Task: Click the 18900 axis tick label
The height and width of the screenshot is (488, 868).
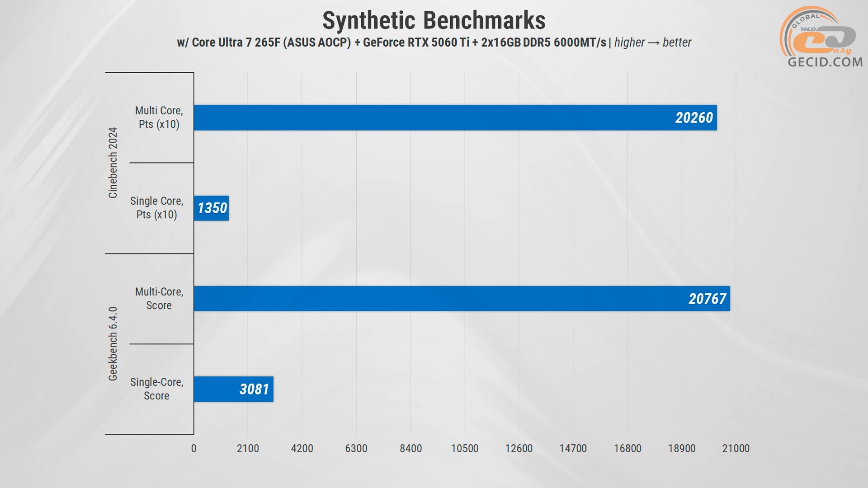Action: coord(682,449)
